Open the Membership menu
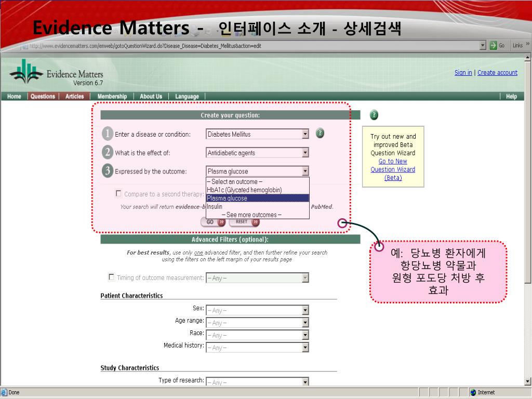532x399 pixels. [112, 96]
